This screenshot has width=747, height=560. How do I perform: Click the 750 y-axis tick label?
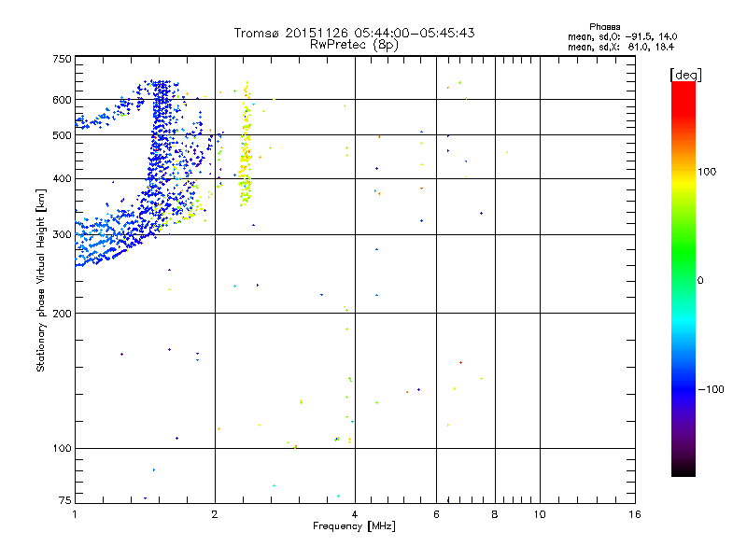[x=62, y=59]
